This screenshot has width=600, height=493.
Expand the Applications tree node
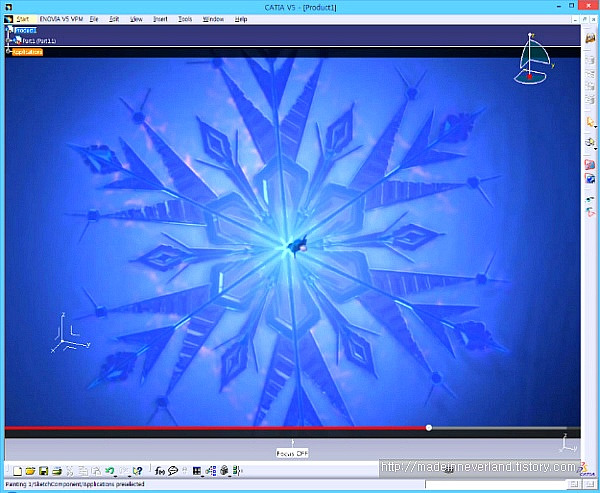pyautogui.click(x=8, y=51)
